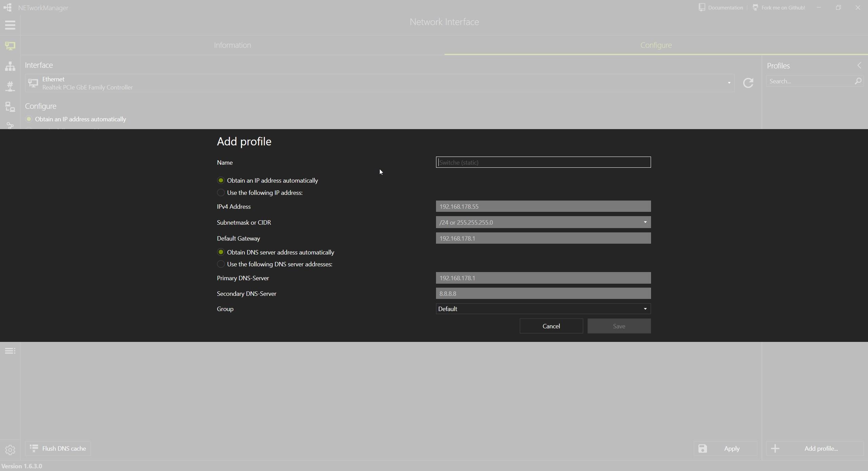
Task: Select Use the following IP address
Action: click(x=221, y=193)
